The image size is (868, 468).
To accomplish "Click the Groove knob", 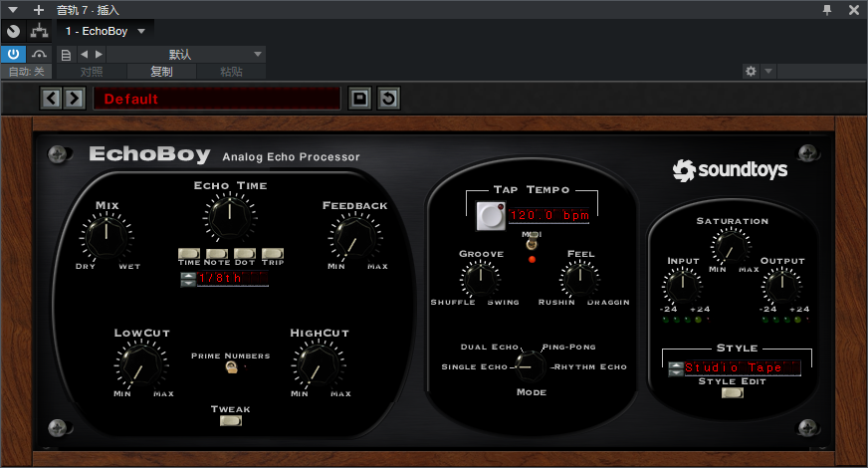I will (x=481, y=279).
